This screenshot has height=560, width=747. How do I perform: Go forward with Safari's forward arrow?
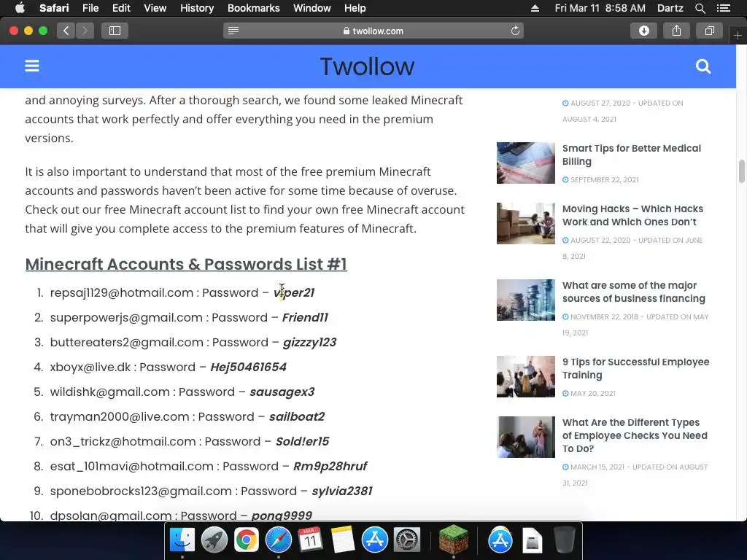(x=85, y=31)
